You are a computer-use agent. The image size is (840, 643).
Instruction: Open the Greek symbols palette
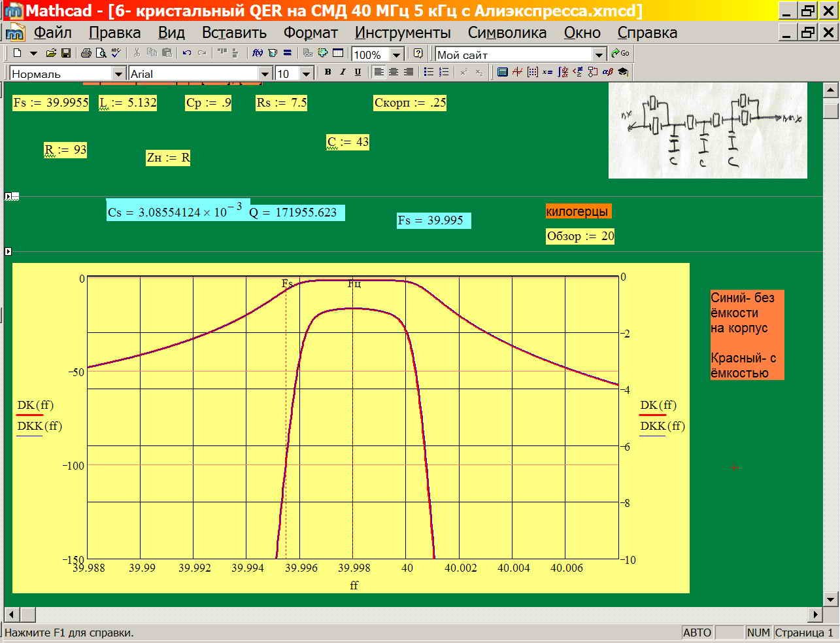pyautogui.click(x=607, y=73)
